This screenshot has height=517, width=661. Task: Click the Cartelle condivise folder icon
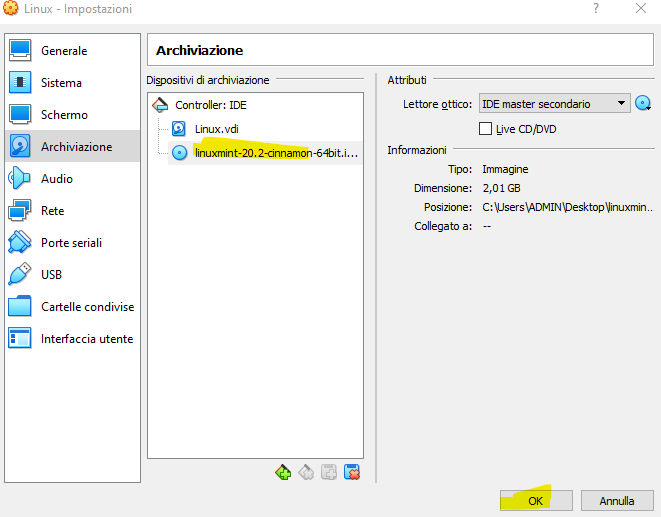pyautogui.click(x=19, y=306)
